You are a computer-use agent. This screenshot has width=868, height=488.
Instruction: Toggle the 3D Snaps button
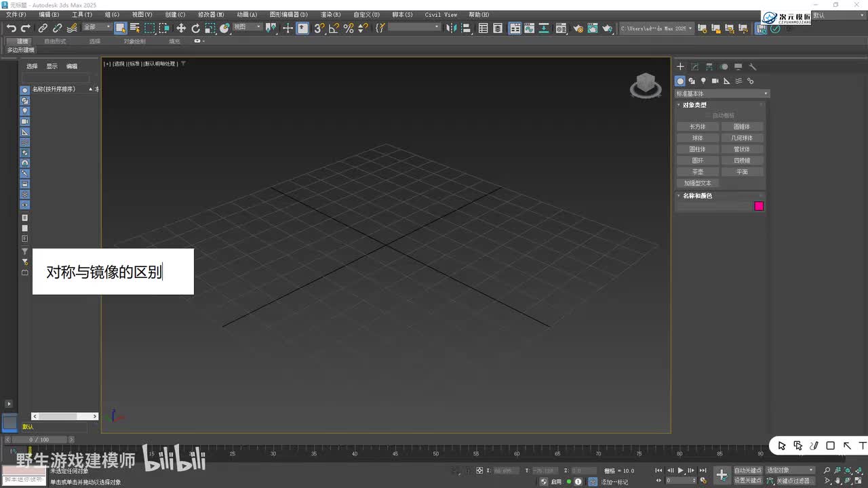tap(319, 28)
